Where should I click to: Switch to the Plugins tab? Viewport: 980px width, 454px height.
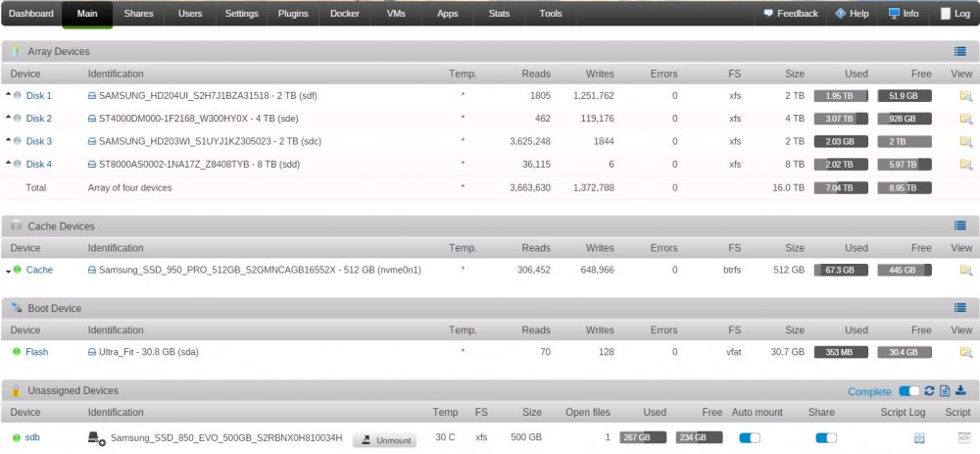[293, 14]
